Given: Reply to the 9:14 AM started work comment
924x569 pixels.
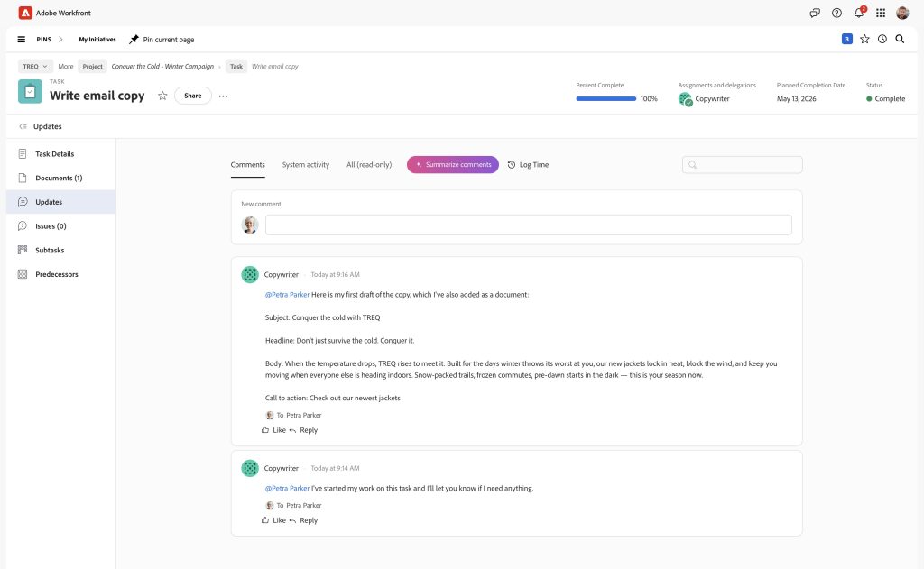Looking at the screenshot, I should tap(303, 520).
